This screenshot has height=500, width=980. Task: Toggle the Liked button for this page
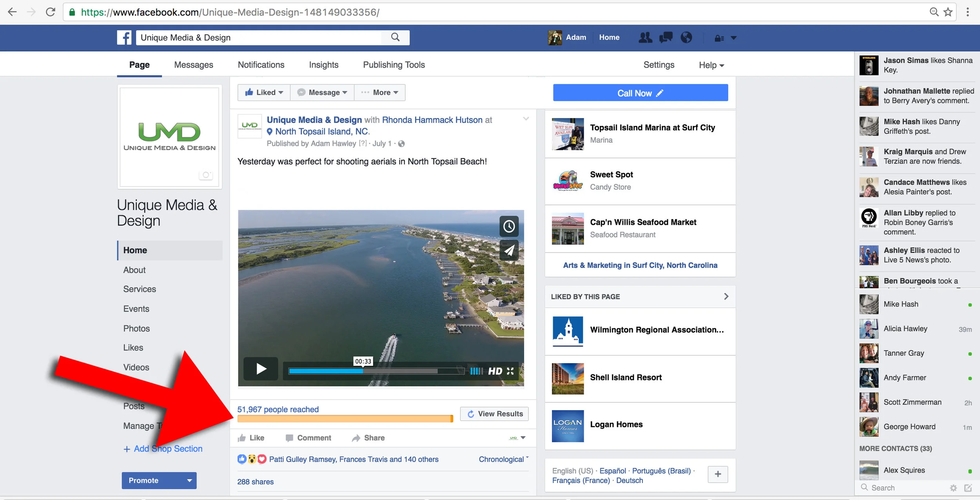(x=264, y=93)
